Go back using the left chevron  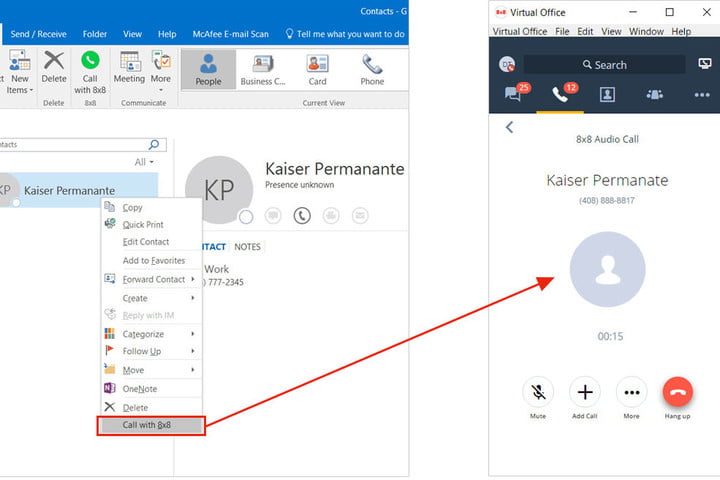click(509, 127)
